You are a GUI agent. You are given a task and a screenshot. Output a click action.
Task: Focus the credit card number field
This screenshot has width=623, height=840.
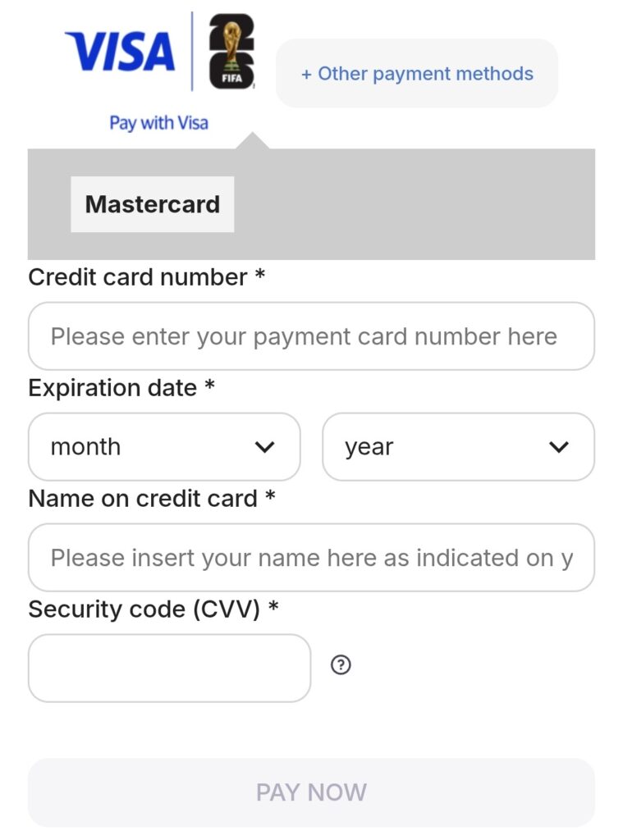[x=311, y=336]
